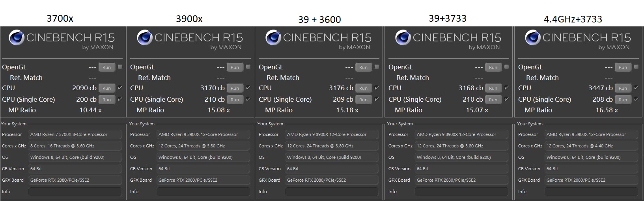This screenshot has width=644, height=201.
Task: Run the OpenGL test in the 3900x panel
Action: [x=235, y=67]
